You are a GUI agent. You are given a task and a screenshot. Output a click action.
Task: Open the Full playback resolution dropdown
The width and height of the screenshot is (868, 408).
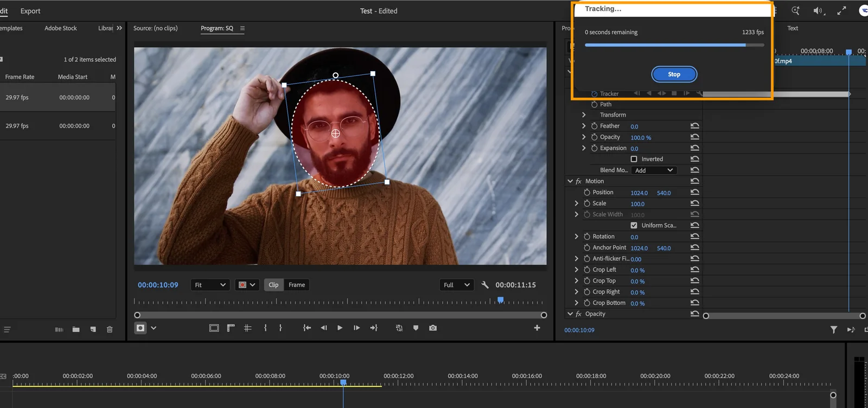pyautogui.click(x=456, y=285)
